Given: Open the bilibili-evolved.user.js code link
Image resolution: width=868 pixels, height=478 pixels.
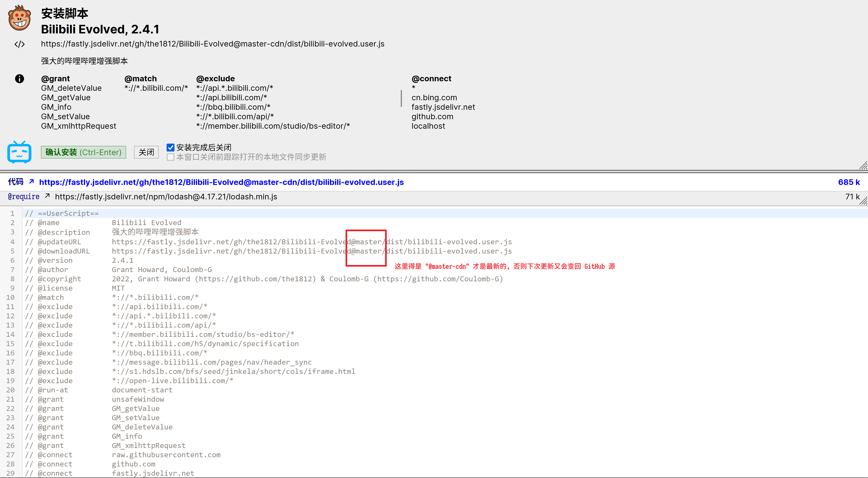Looking at the screenshot, I should point(221,182).
